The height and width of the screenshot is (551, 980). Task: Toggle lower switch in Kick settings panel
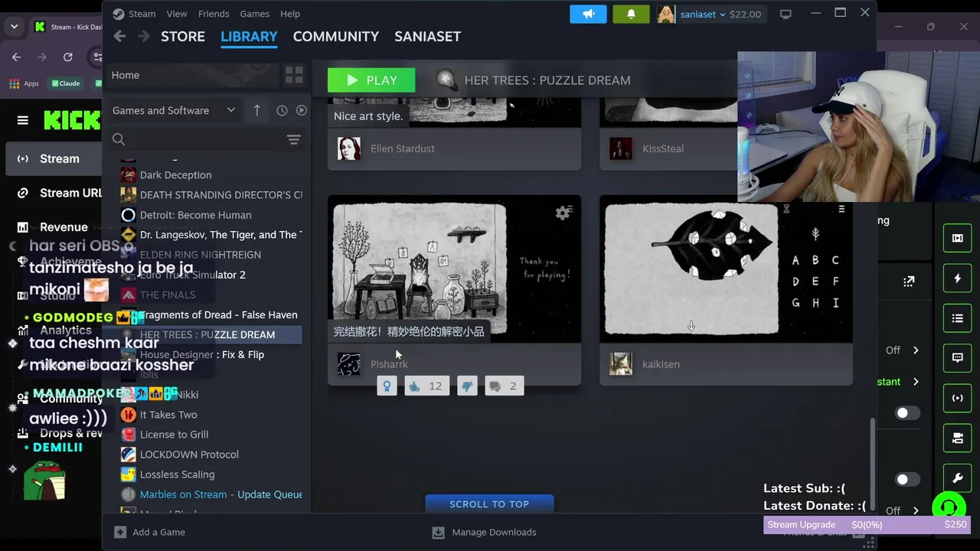tap(908, 480)
